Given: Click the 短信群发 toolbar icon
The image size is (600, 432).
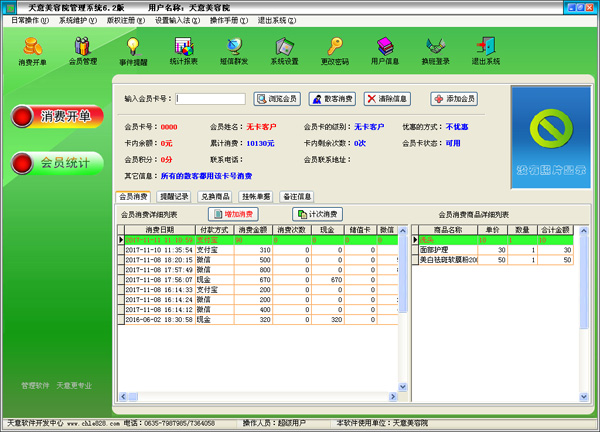Looking at the screenshot, I should [x=234, y=50].
